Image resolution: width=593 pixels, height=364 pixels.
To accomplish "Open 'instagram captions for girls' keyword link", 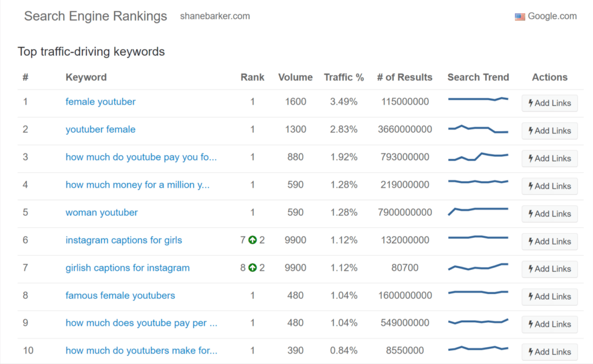I will click(124, 240).
